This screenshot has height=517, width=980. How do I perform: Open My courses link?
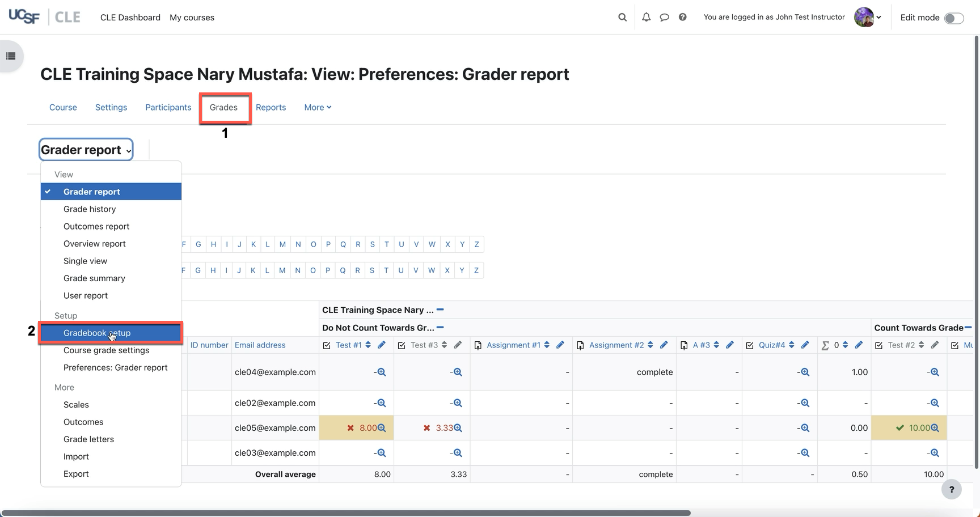pos(192,18)
